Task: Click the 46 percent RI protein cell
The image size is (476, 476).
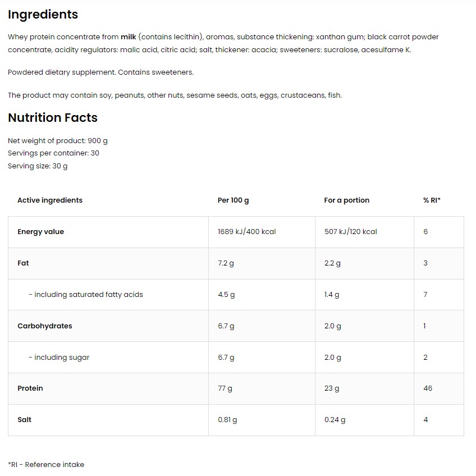Action: tap(428, 388)
